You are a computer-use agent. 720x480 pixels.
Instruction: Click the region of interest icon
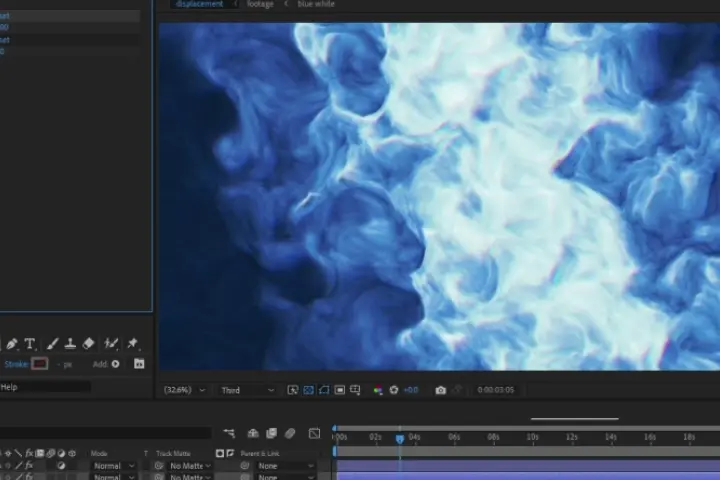point(340,390)
